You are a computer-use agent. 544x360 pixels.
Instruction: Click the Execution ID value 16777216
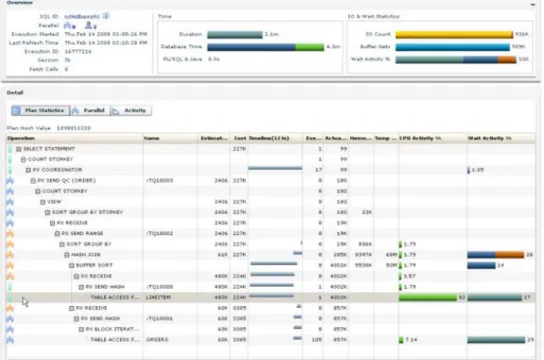point(78,51)
